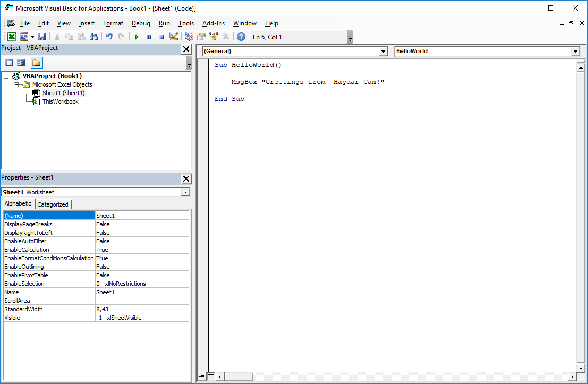Click the StandardWidth value 8,43
The width and height of the screenshot is (588, 384).
(x=142, y=309)
